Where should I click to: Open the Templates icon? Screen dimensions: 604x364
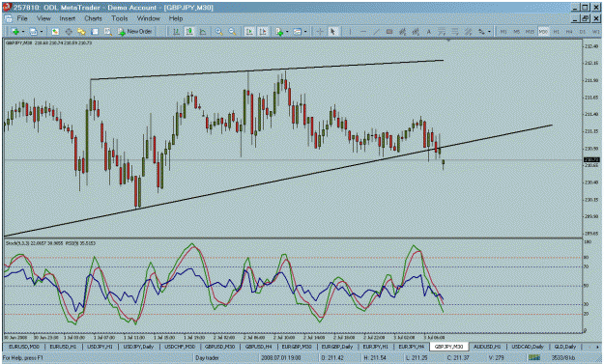(298, 32)
